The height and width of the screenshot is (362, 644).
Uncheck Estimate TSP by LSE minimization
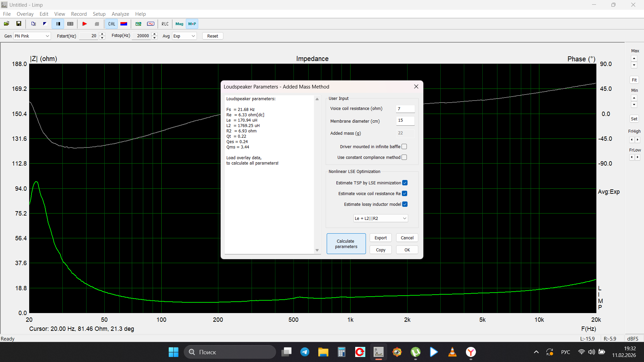click(405, 183)
